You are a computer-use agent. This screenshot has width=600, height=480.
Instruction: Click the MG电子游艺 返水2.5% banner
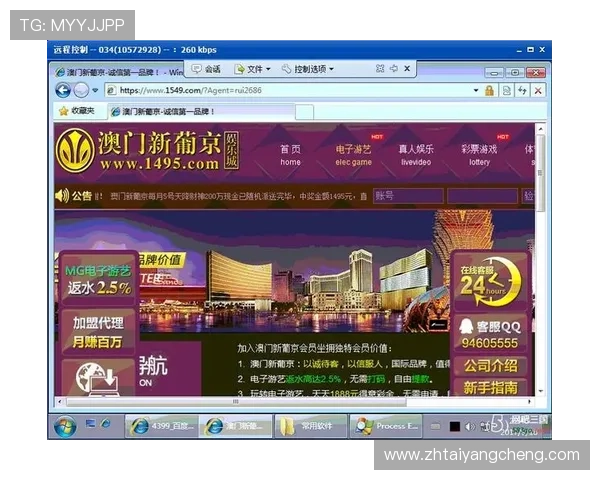click(x=99, y=279)
